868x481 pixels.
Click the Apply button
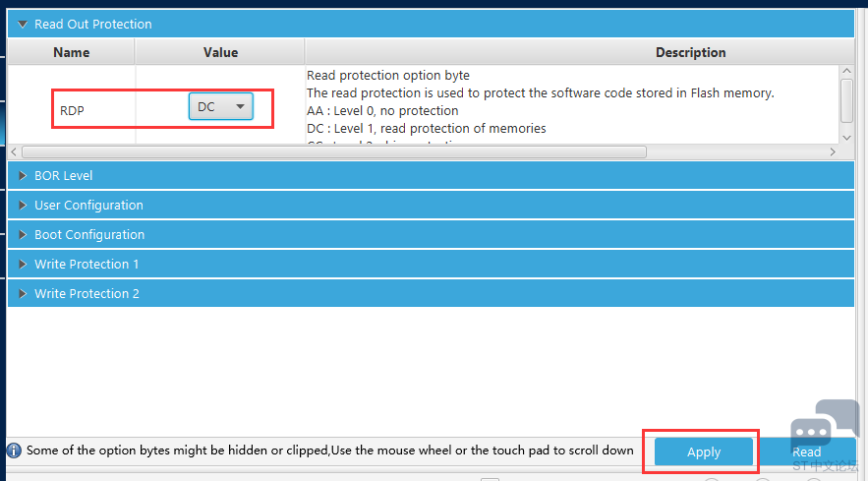coord(703,451)
